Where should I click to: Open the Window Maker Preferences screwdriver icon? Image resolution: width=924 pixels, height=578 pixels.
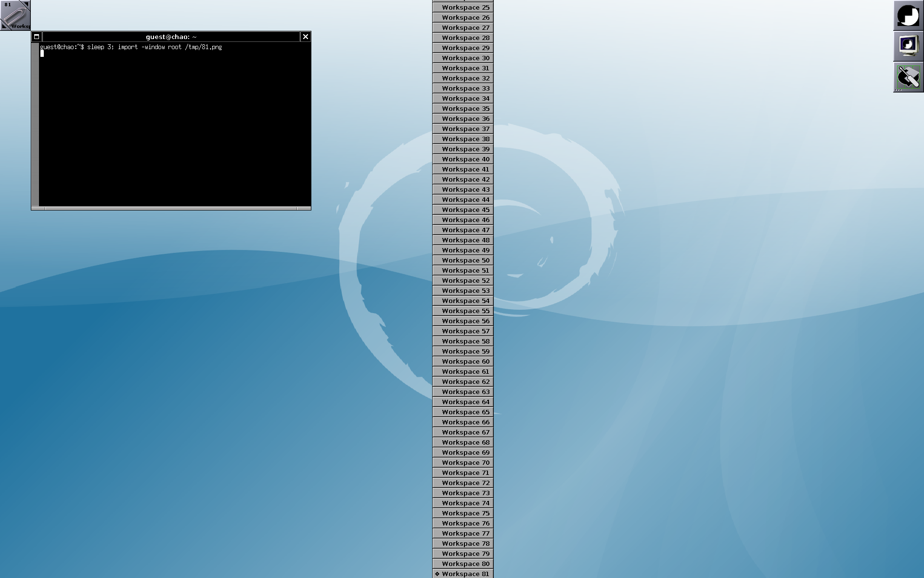pos(908,77)
